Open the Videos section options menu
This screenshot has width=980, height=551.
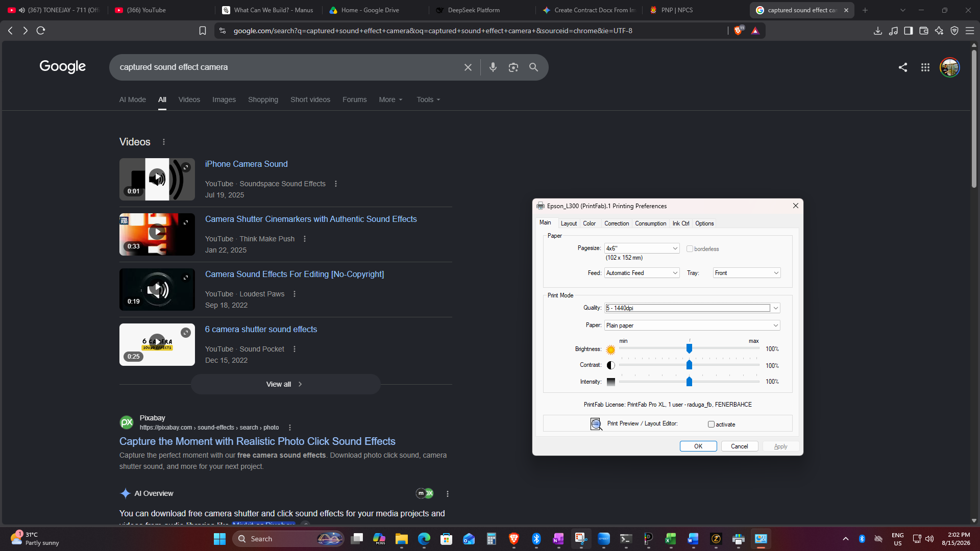point(164,142)
